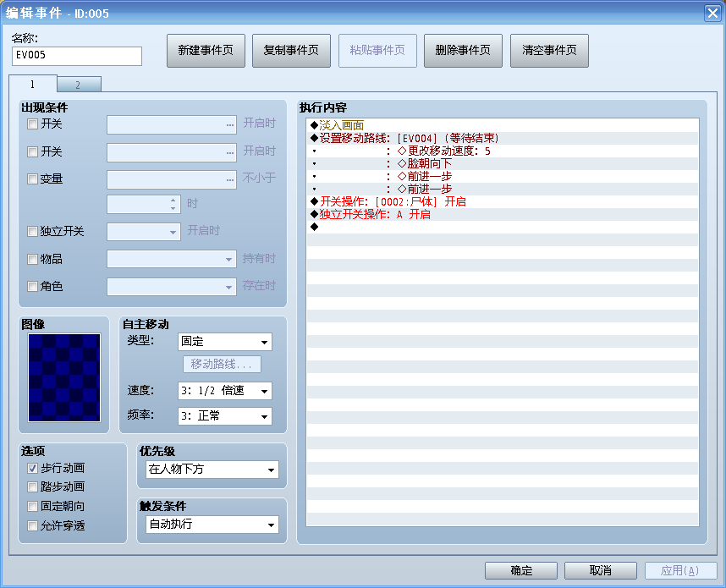Enable the second 开关 condition checkbox
The height and width of the screenshot is (588, 726).
pyautogui.click(x=32, y=151)
